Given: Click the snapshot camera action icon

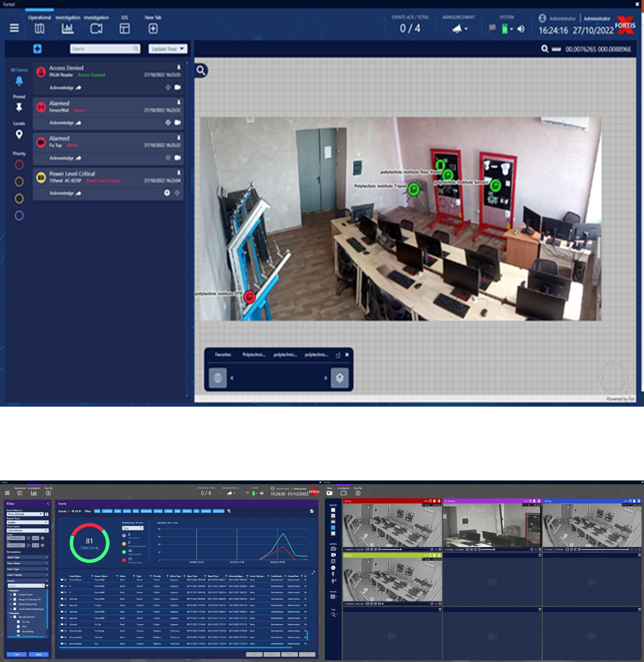Looking at the screenshot, I should pos(333,549).
